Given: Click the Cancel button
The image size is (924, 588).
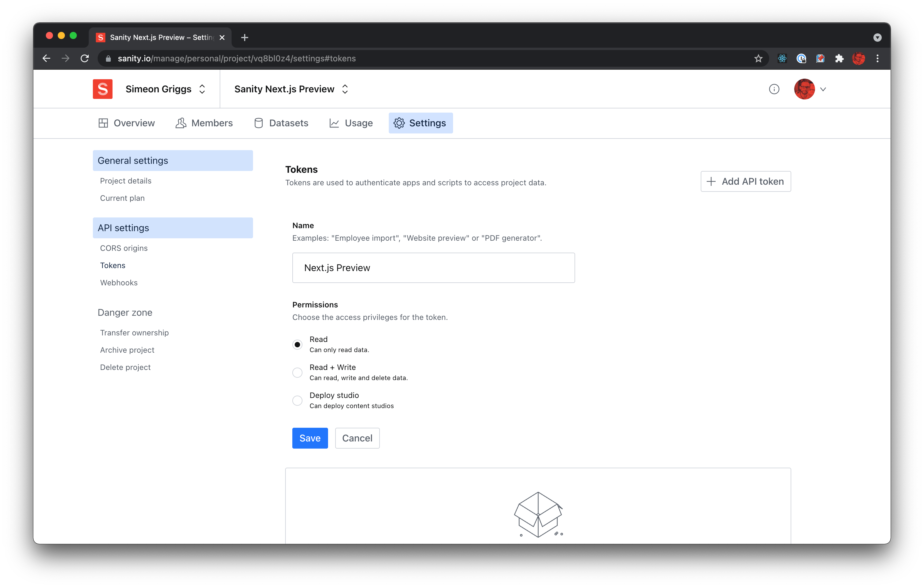Looking at the screenshot, I should (357, 438).
